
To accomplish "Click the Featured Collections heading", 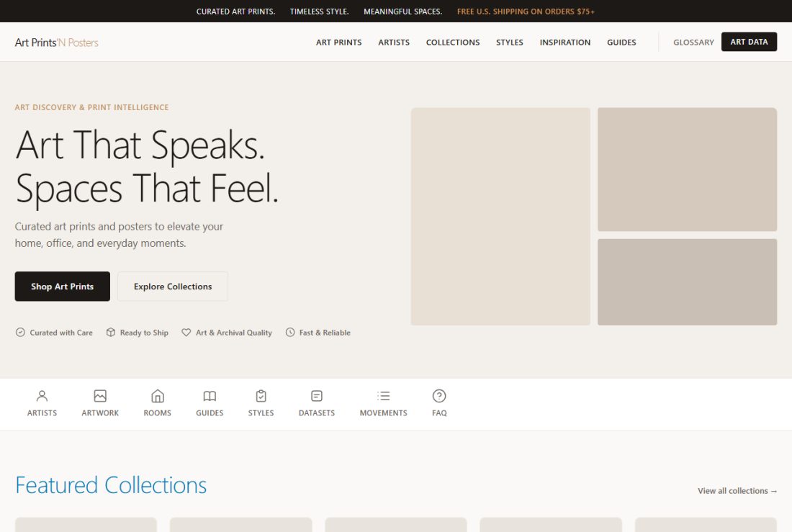I will pos(111,485).
